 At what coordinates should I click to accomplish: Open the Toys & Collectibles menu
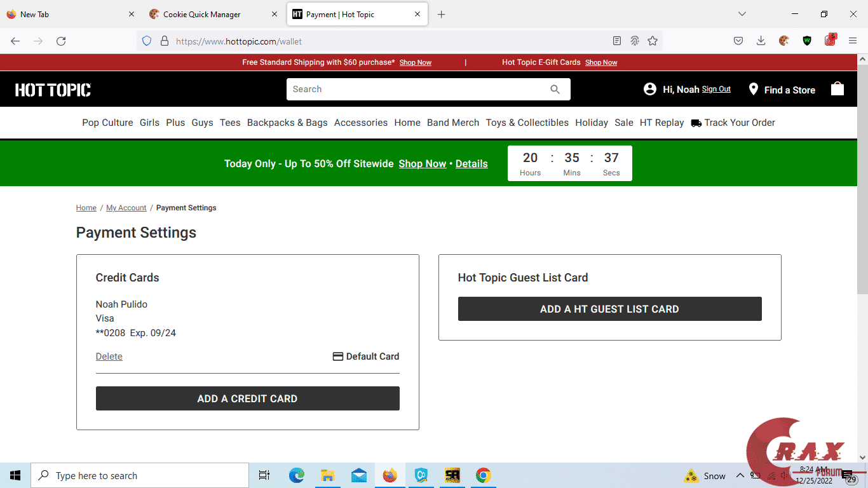click(527, 123)
